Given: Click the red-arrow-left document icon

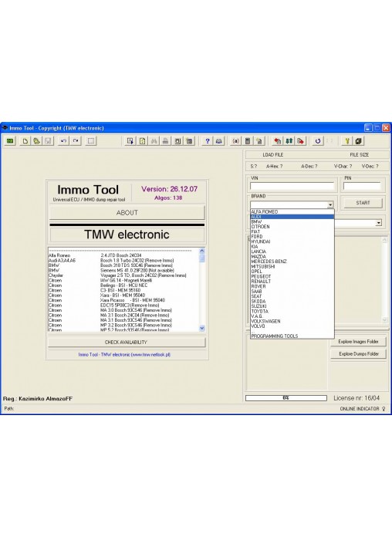Looking at the screenshot, I should tap(278, 140).
